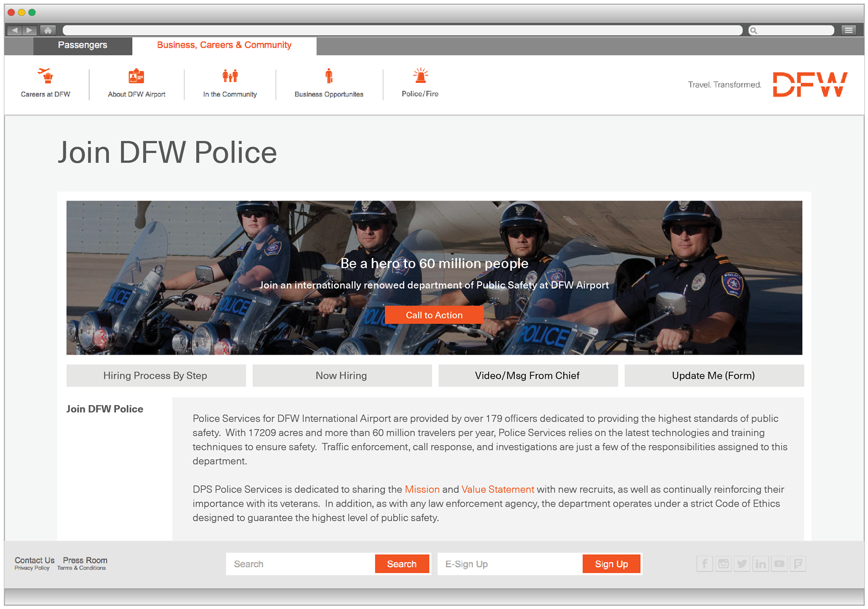
Task: Open the Video/Msg From Chief tab
Action: pyautogui.click(x=527, y=375)
